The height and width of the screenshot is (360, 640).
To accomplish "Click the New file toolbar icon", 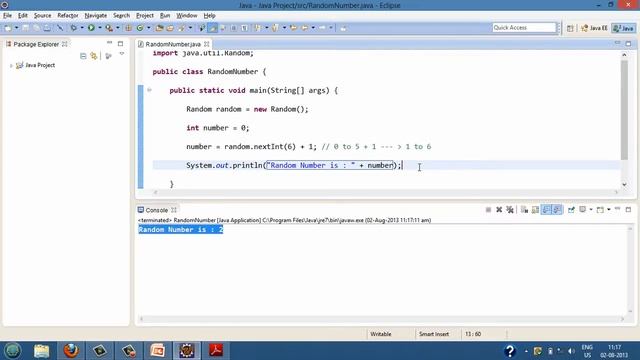I will point(8,28).
